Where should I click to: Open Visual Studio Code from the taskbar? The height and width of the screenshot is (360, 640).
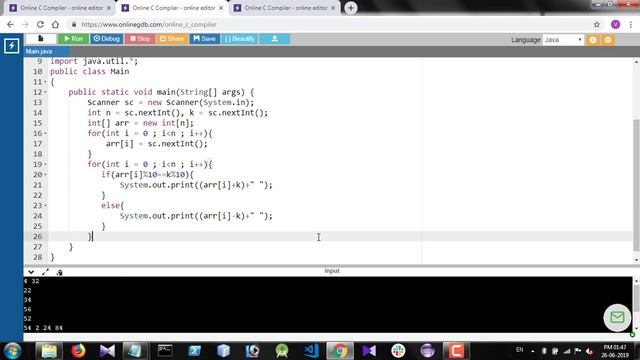click(311, 351)
